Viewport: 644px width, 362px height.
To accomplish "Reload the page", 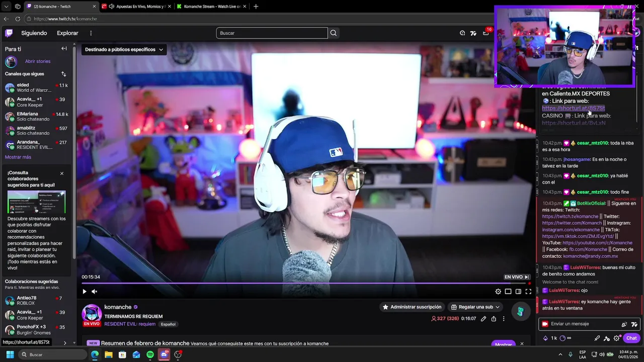I will (x=18, y=19).
